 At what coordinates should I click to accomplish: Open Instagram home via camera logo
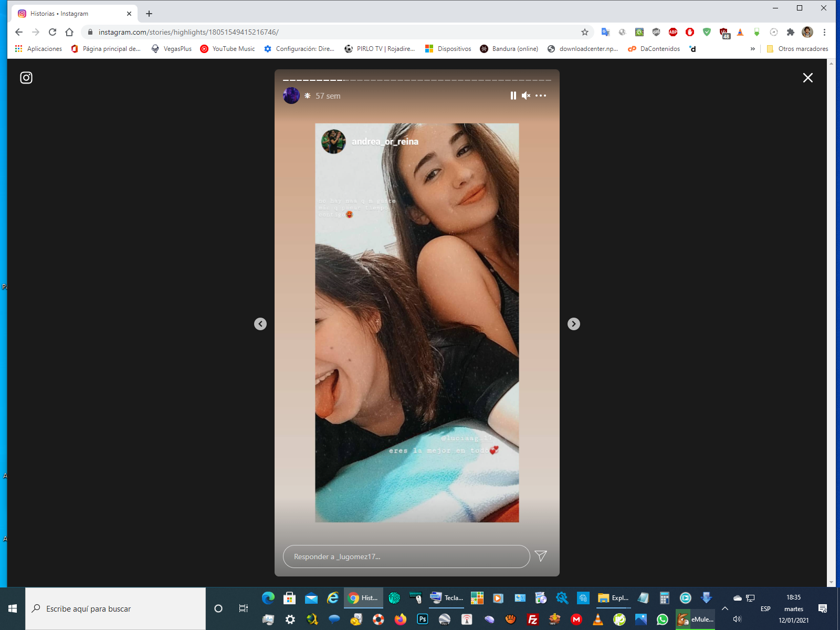26,78
